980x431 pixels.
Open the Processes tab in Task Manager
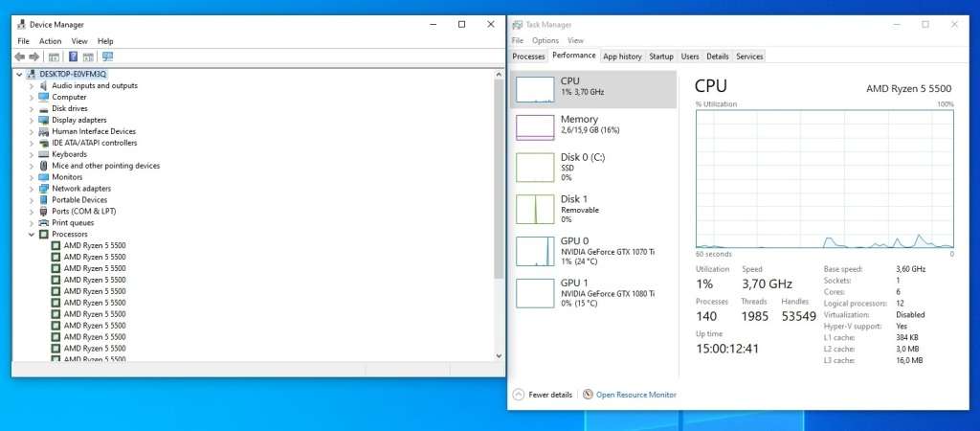point(528,57)
